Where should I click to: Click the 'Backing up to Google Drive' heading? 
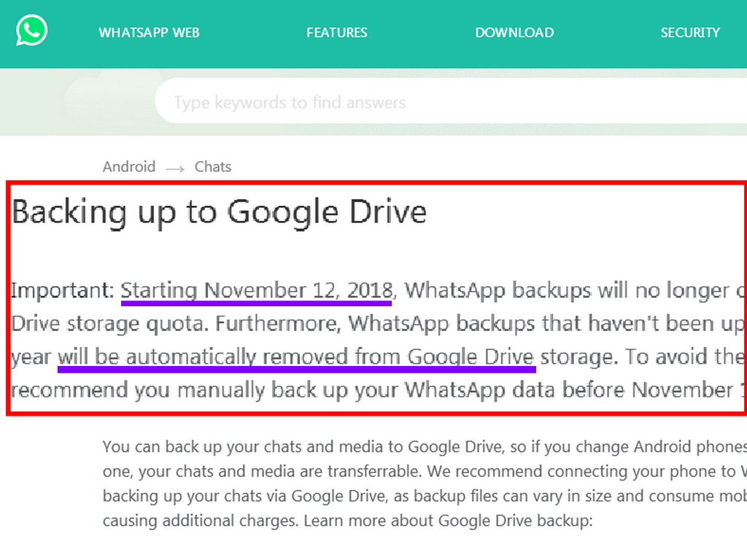[219, 212]
